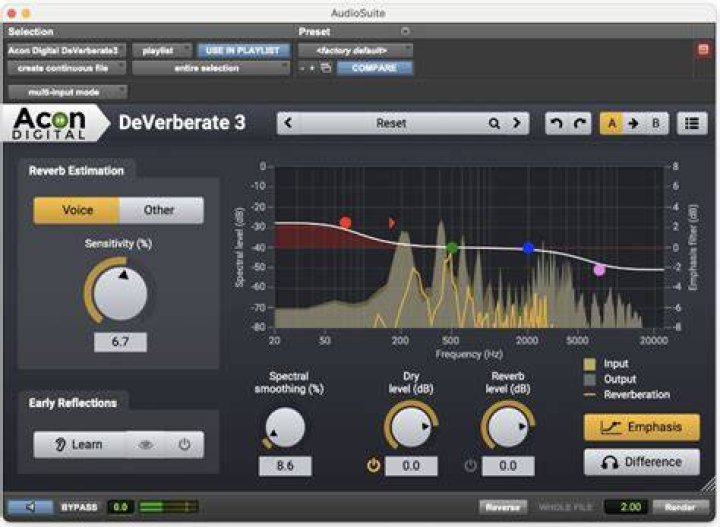Screen dimensions: 720x527
Task: Click the COMPARE button
Action: point(375,68)
